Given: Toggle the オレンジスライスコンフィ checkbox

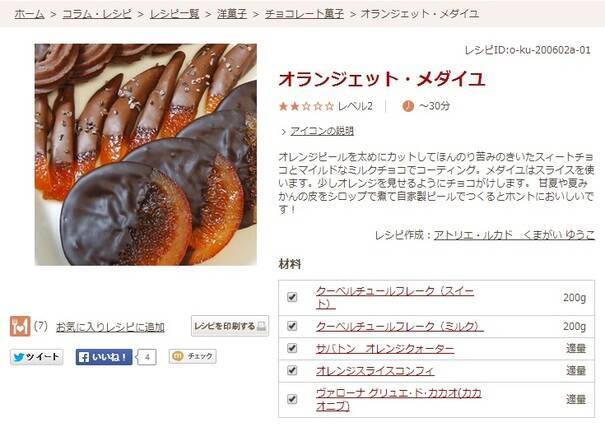Looking at the screenshot, I should (x=292, y=370).
